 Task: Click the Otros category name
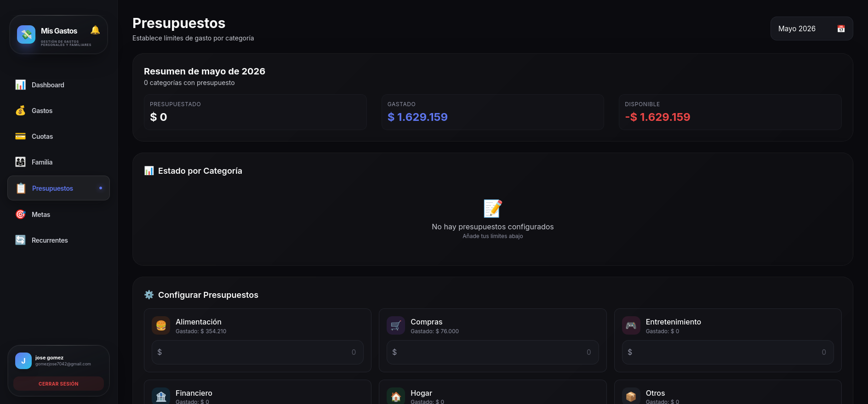(655, 393)
